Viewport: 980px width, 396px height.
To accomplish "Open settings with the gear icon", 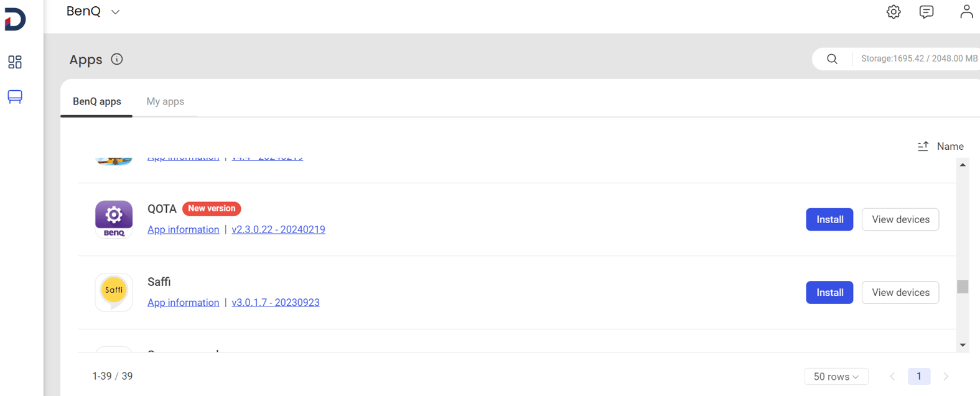I will (894, 11).
